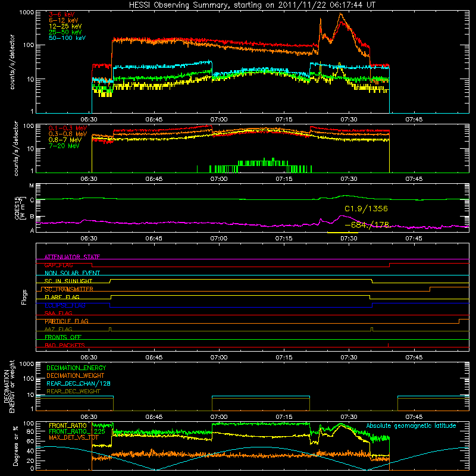
Task: Select the ATTENUATOR_STATE flag label
Action: tap(72, 257)
